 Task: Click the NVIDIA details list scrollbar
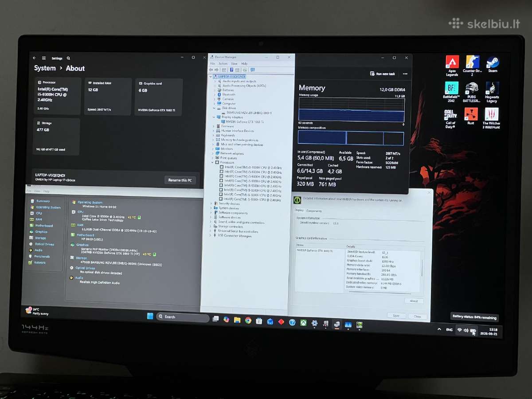[422, 269]
